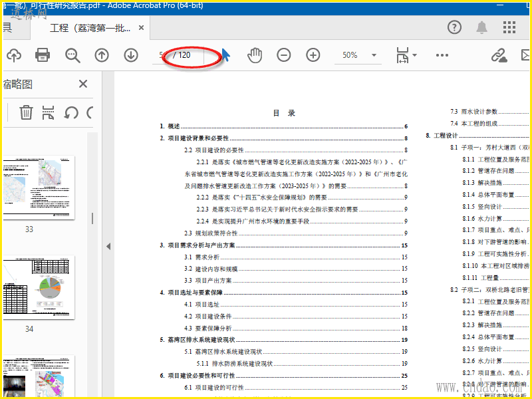Zoom out with the minus button
This screenshot has height=399, width=532.
pos(284,55)
